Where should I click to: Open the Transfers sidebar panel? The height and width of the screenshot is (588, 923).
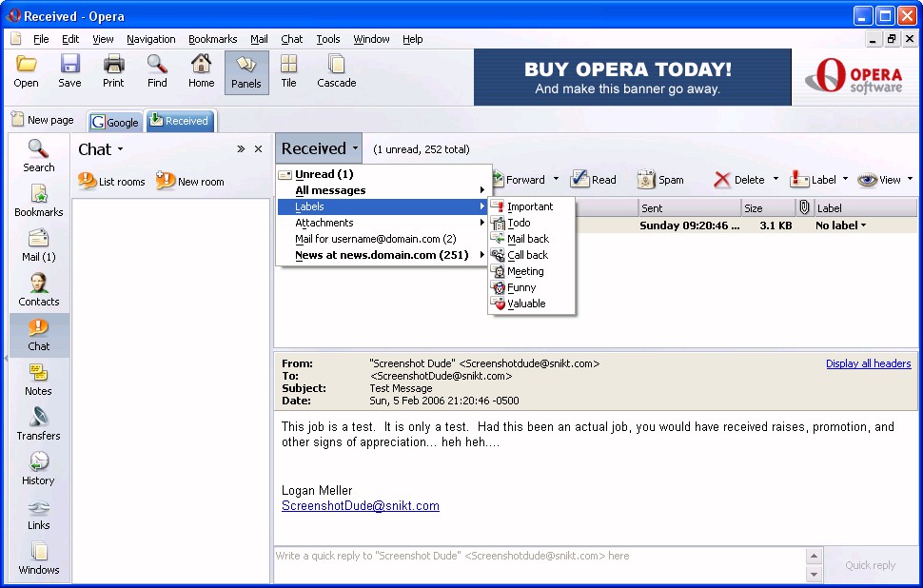(x=38, y=424)
